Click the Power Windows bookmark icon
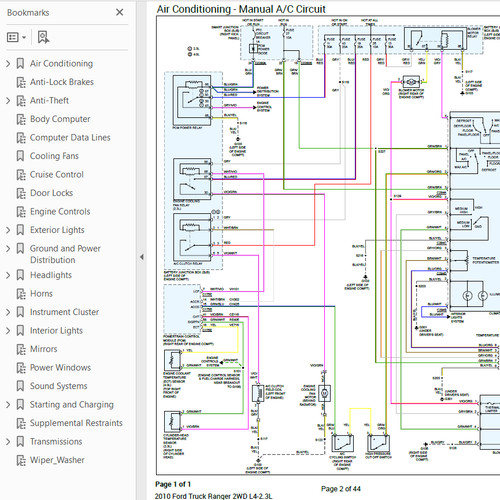Image resolution: width=500 pixels, height=500 pixels. tap(21, 368)
